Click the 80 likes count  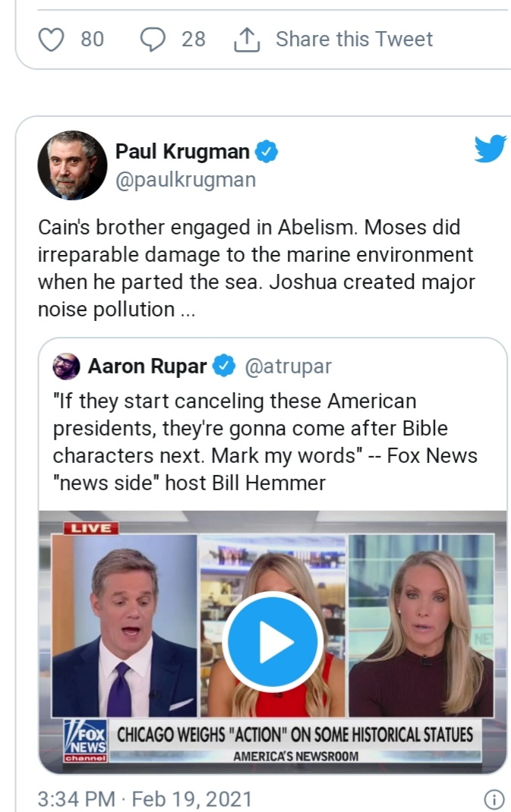click(92, 39)
